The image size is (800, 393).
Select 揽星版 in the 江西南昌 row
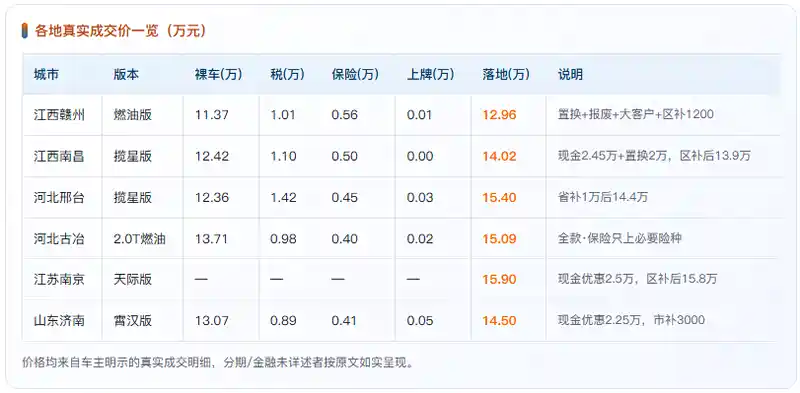tap(133, 156)
